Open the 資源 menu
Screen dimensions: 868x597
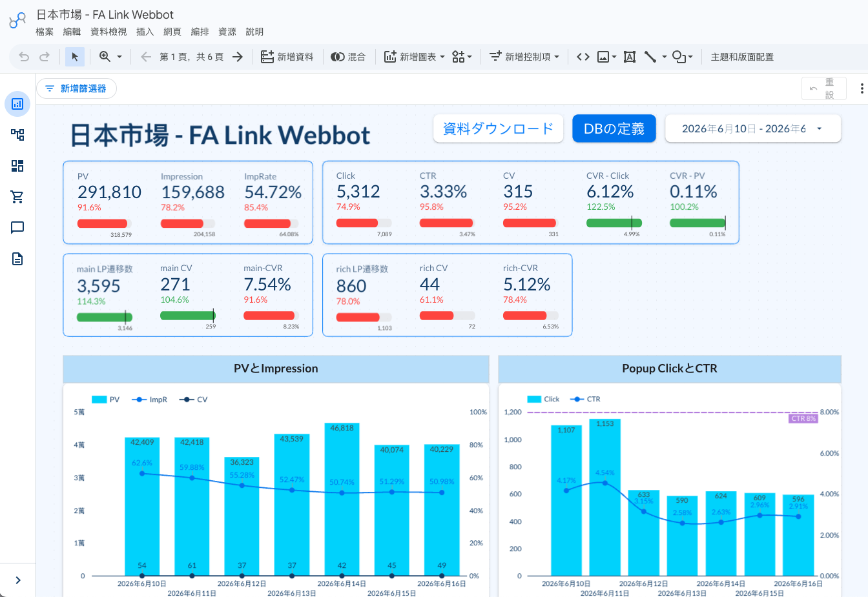[227, 32]
